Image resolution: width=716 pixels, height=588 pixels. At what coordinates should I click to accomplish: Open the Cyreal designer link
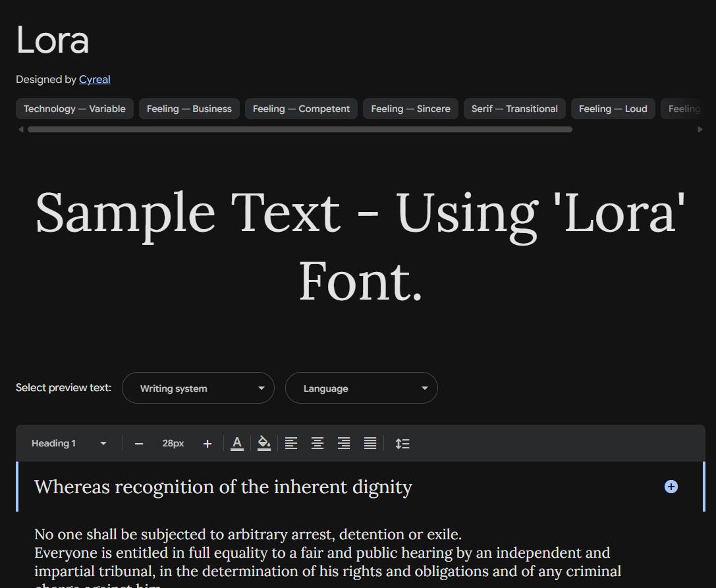(95, 80)
